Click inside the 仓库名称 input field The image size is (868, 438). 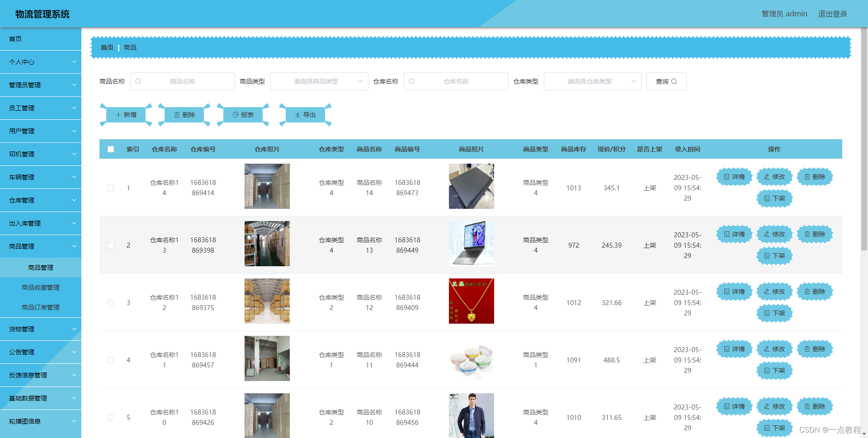pyautogui.click(x=456, y=81)
